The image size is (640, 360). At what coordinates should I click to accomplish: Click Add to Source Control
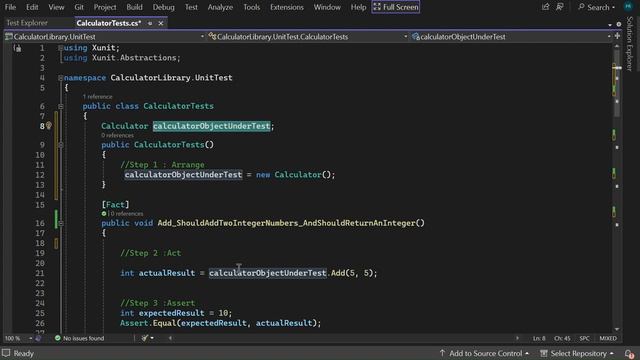pyautogui.click(x=484, y=353)
